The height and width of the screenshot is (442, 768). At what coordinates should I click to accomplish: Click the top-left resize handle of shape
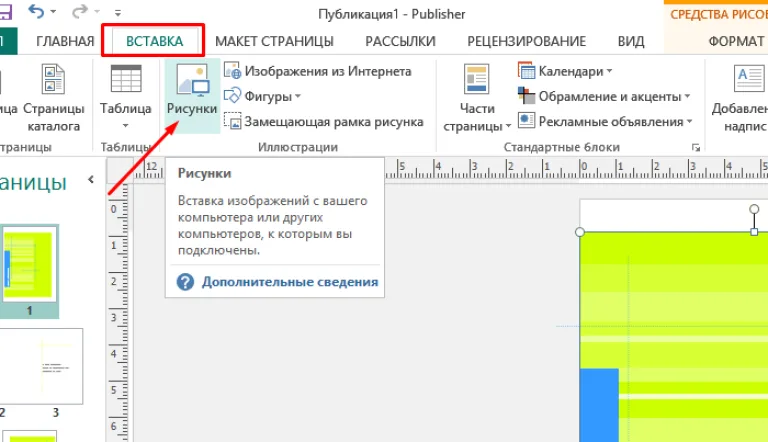tap(580, 231)
